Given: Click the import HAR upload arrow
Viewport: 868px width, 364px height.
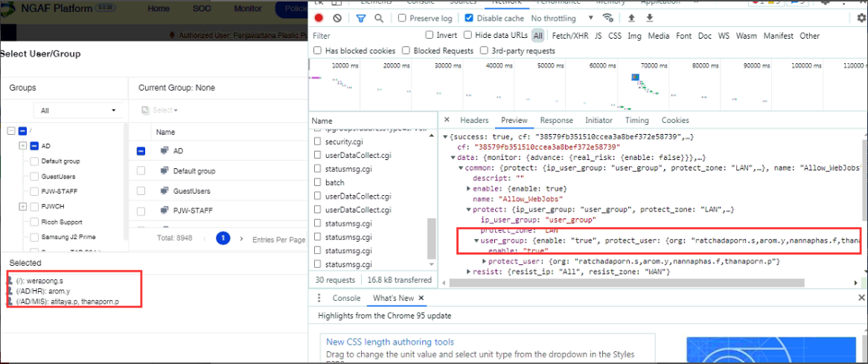Looking at the screenshot, I should [x=631, y=18].
